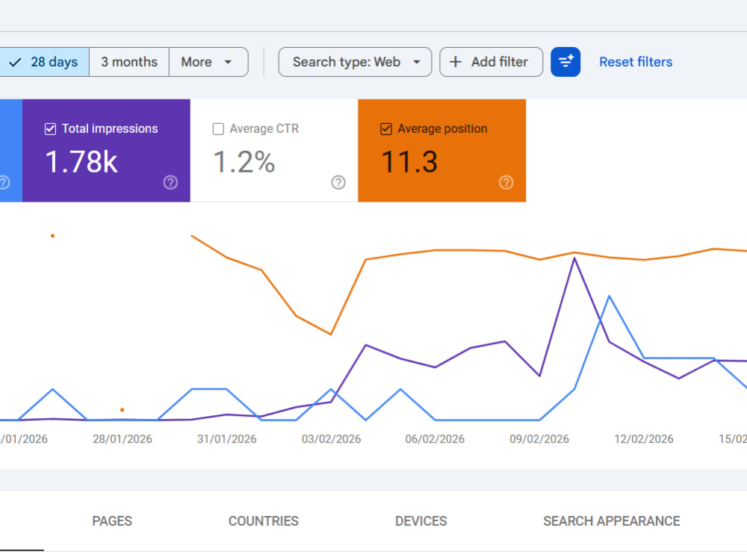This screenshot has height=560, width=747.
Task: Click the orange Average position card
Action: 442,151
